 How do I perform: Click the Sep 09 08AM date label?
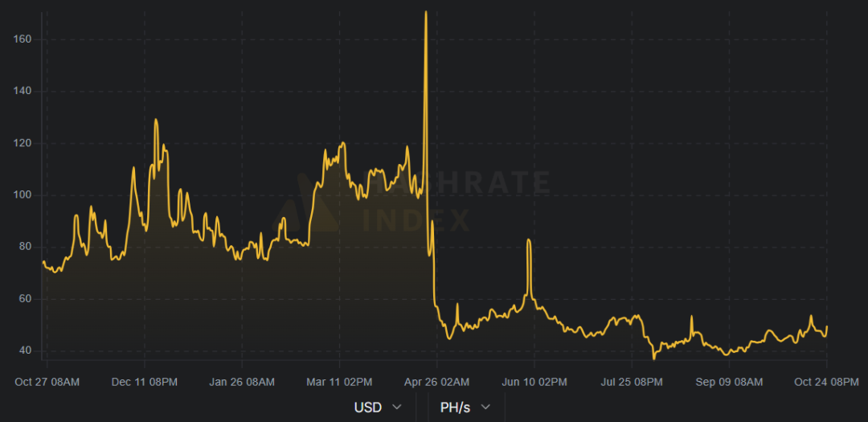(729, 382)
